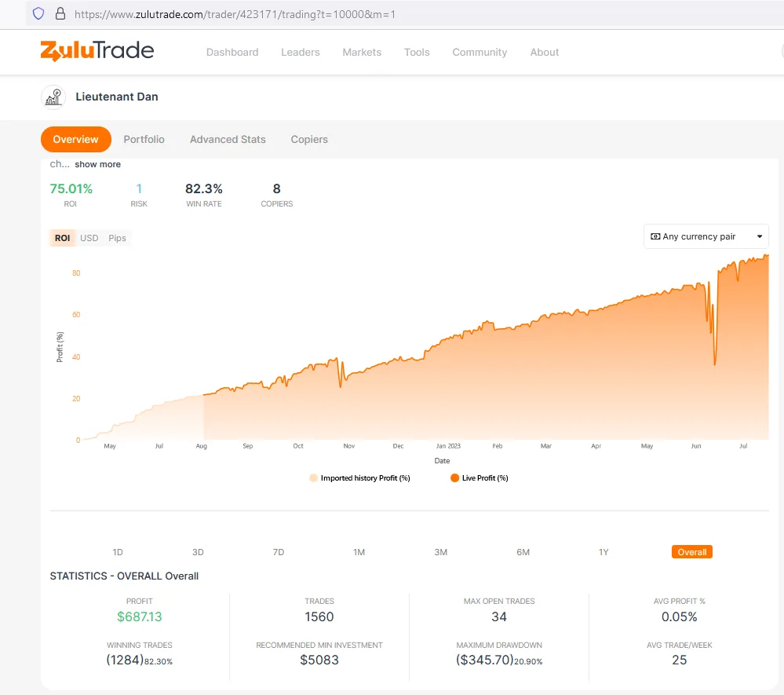Click the 34 max open trades value
This screenshot has height=695, width=784.
(499, 616)
